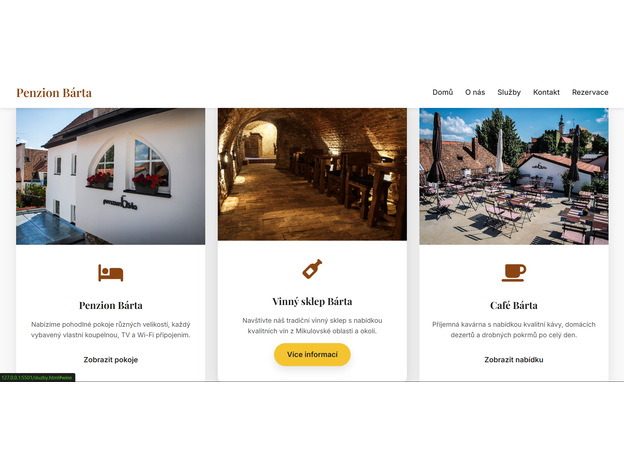Screen dimensions: 624x460
Task: Click the Penzion Bárta card heading
Action: click(x=111, y=306)
